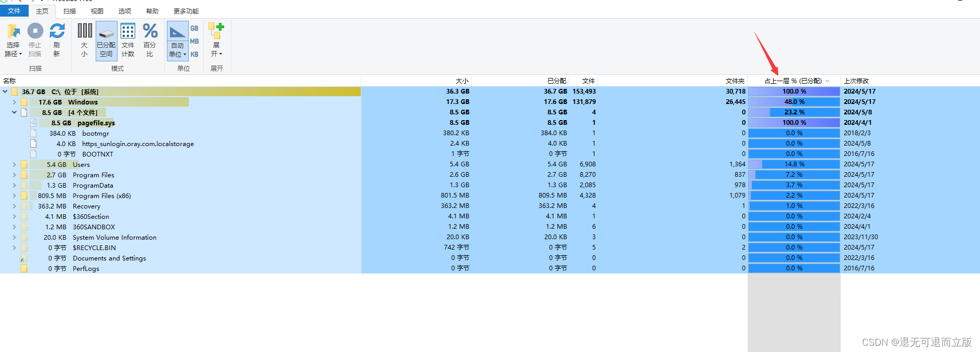
Task: Click the PerfLogs folder icon
Action: 24,268
